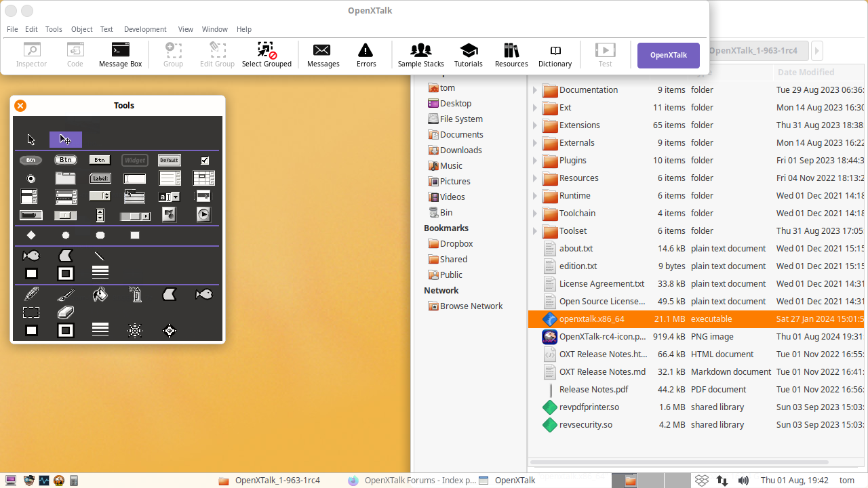Pick the Widget control in Tools palette
868x488 pixels.
[x=135, y=160]
